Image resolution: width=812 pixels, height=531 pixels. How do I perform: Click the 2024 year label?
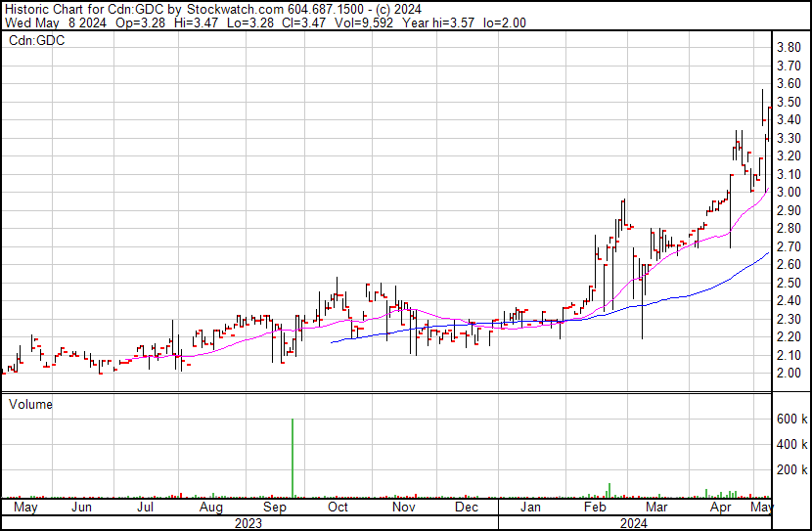pyautogui.click(x=634, y=523)
